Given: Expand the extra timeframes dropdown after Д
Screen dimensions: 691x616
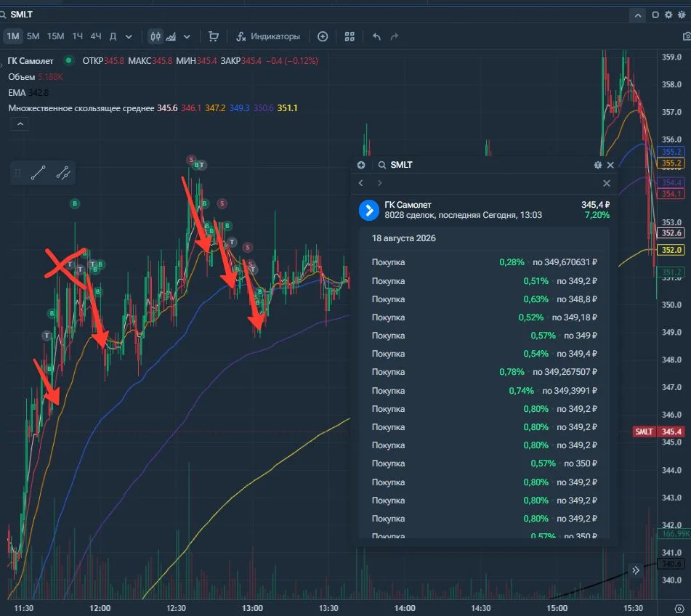Looking at the screenshot, I should click(129, 36).
